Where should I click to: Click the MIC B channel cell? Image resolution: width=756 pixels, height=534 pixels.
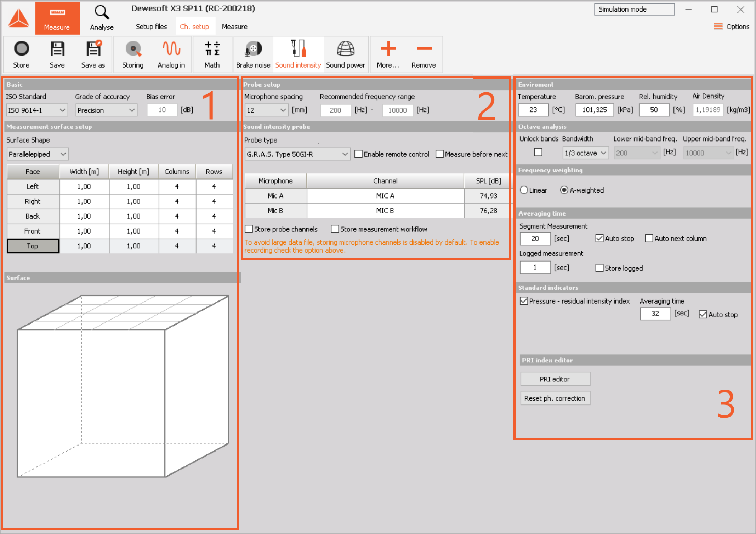click(385, 211)
